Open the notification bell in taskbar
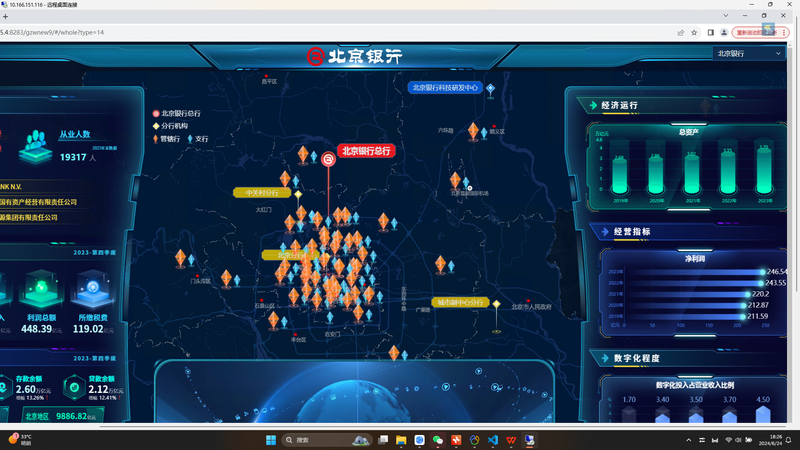The width and height of the screenshot is (800, 450). pos(788,440)
